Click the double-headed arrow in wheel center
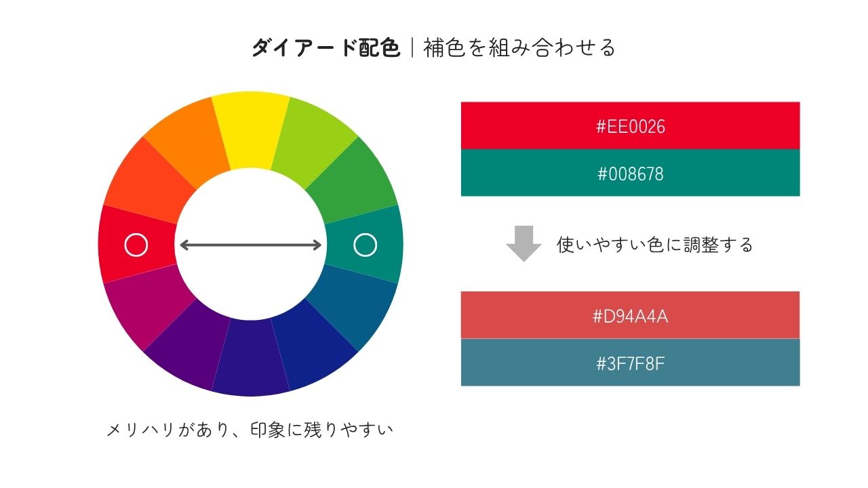The image size is (868, 488). (x=250, y=245)
